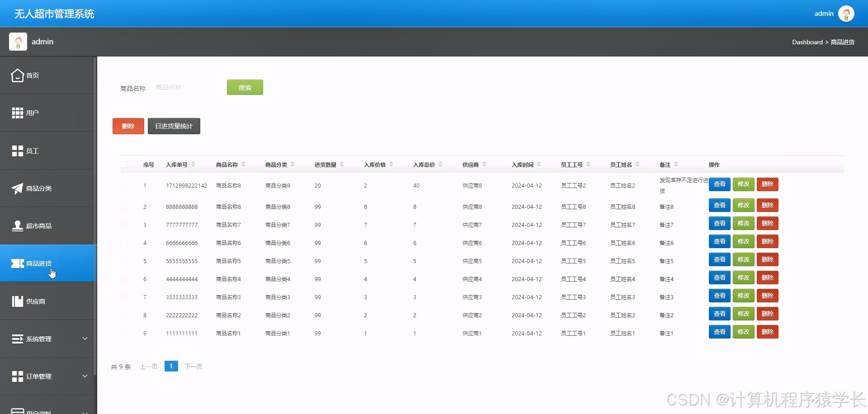Sort by 备注 column arrows
Image resolution: width=868 pixels, height=414 pixels.
point(676,165)
